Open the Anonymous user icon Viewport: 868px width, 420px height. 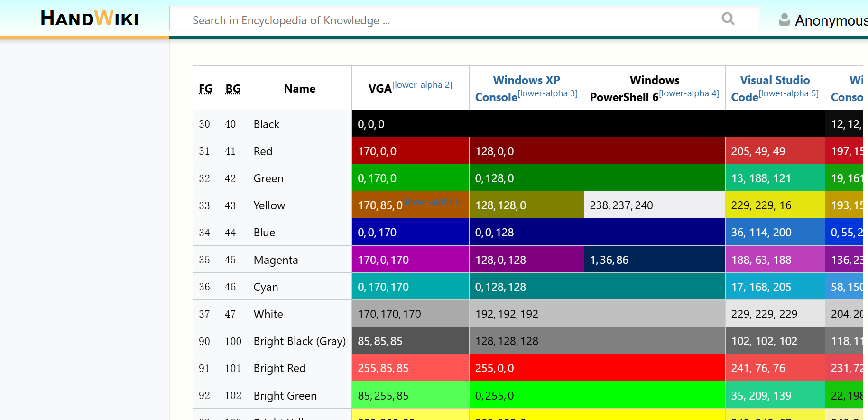pyautogui.click(x=784, y=19)
